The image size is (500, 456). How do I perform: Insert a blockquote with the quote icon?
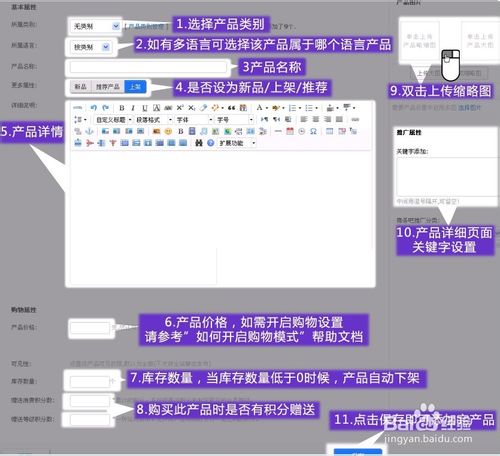232,108
